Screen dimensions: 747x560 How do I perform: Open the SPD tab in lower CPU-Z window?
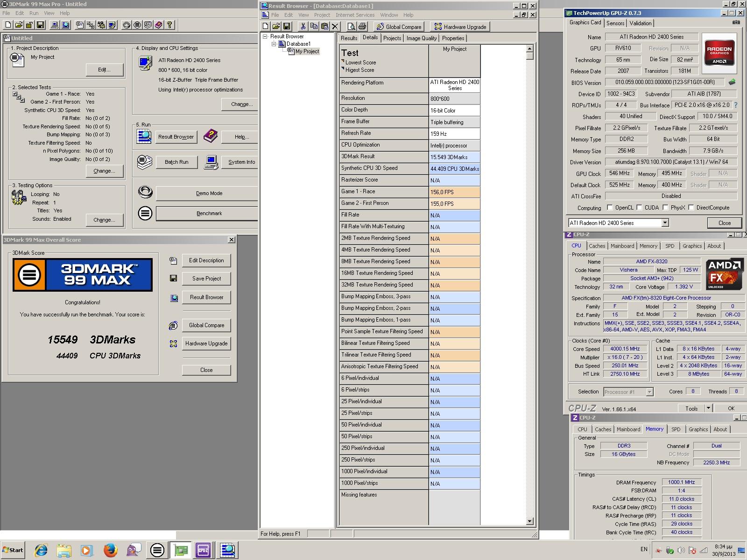pyautogui.click(x=676, y=429)
